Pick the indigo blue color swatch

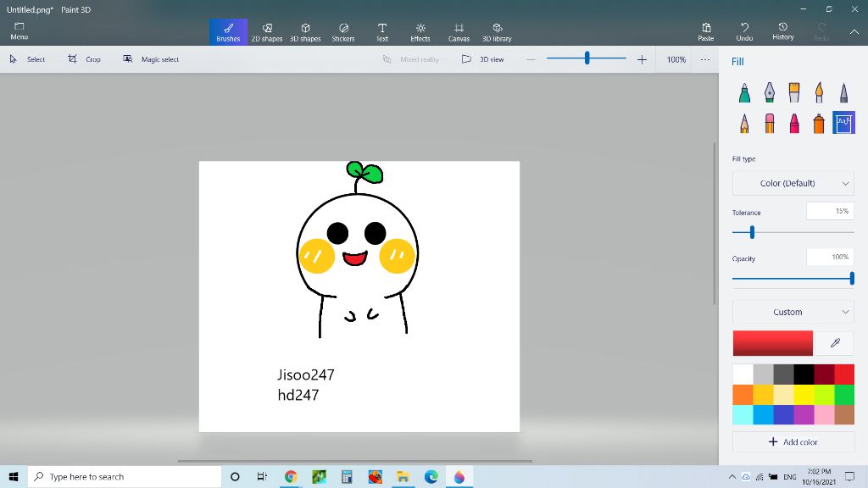click(783, 414)
